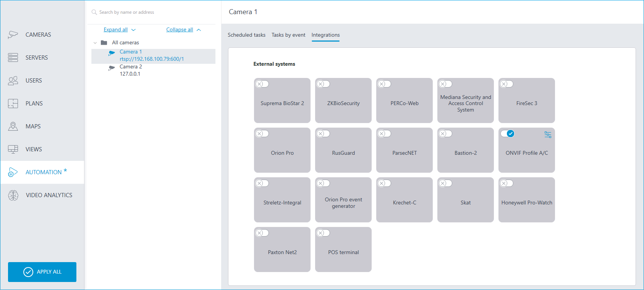Open the Views monitor icon
Image resolution: width=644 pixels, height=290 pixels.
[13, 149]
